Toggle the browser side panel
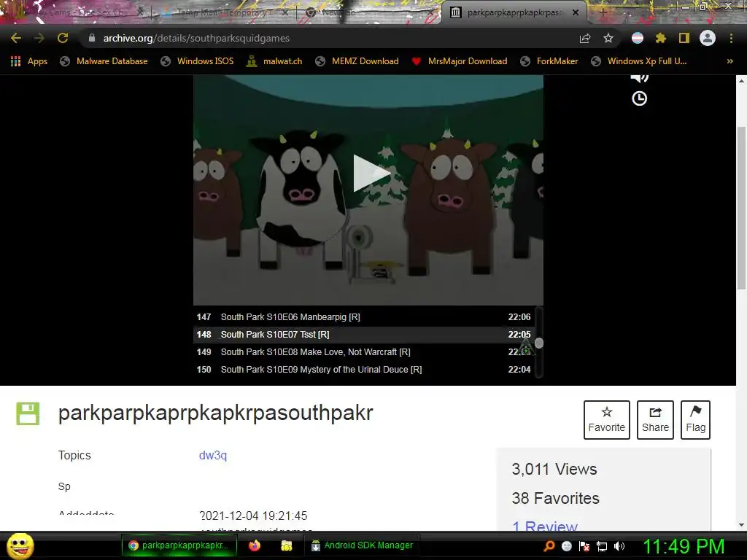 684,38
